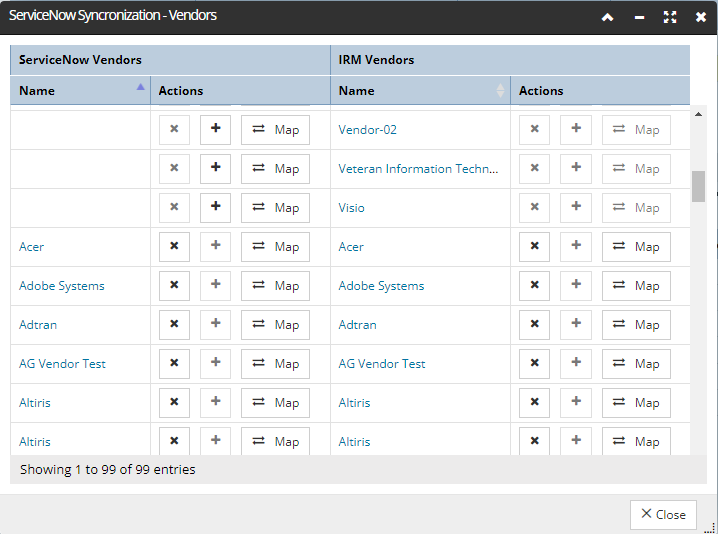Click the remove X icon for ServiceNow Acer

[x=174, y=247]
